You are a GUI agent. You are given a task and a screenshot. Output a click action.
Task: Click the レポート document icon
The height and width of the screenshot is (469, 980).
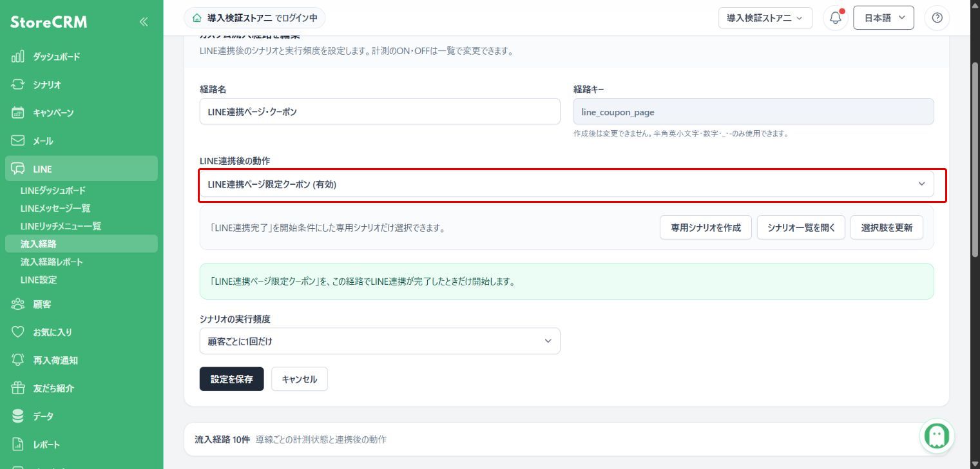pos(18,445)
